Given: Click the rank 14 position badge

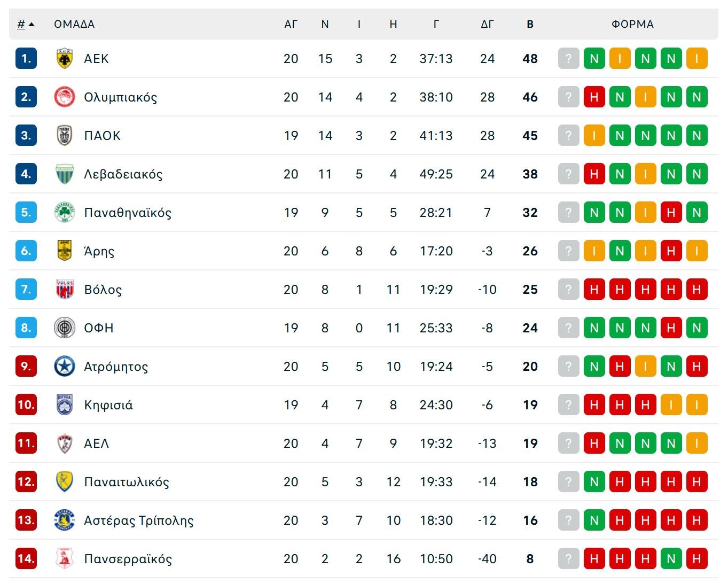Looking at the screenshot, I should [26, 559].
